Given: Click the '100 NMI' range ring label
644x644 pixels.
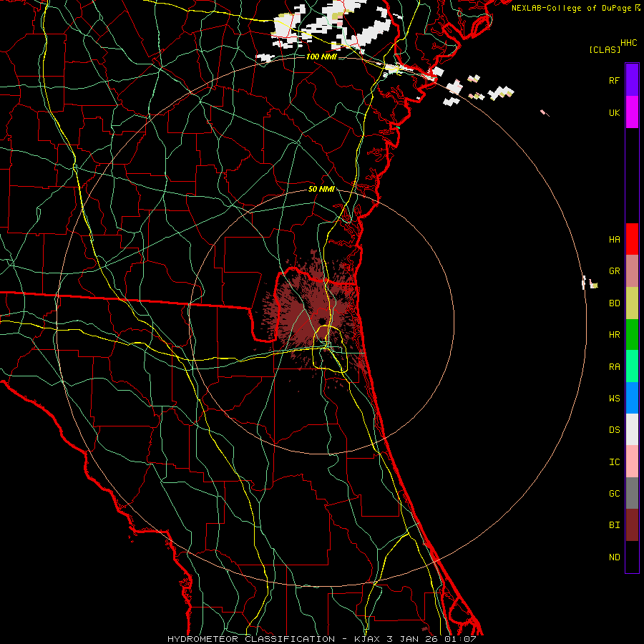Looking at the screenshot, I should [321, 57].
